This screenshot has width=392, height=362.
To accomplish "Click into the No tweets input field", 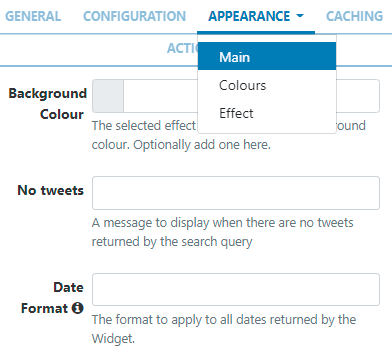I will pyautogui.click(x=236, y=193).
